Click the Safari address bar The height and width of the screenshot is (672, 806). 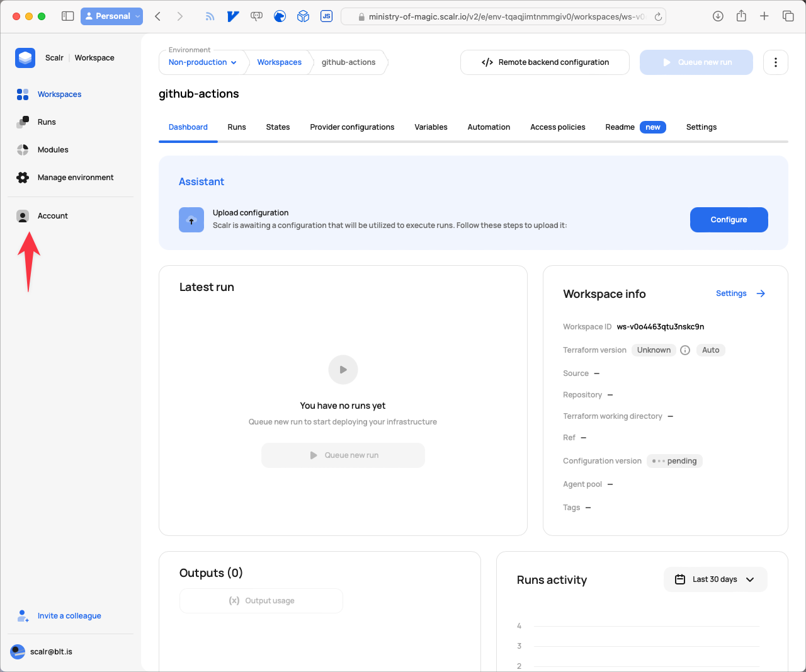[x=503, y=17]
